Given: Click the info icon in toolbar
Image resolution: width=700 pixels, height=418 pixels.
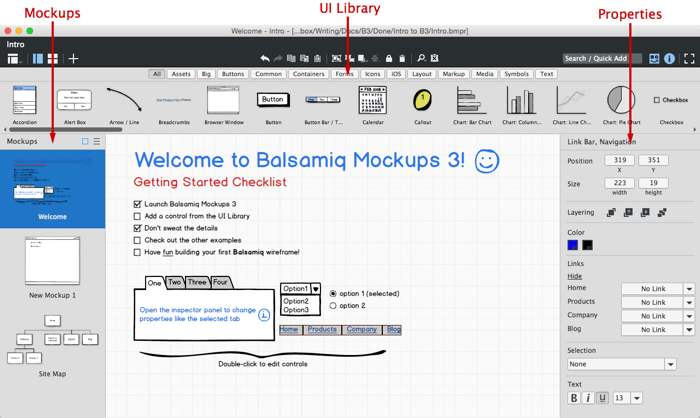Looking at the screenshot, I should (x=670, y=59).
